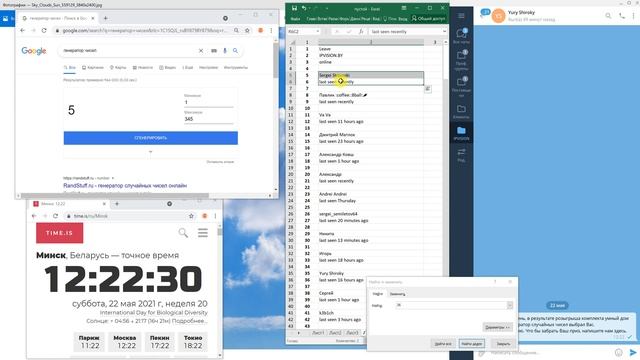Reload the Google search page
Viewport: 640px width, 360px height.
pyautogui.click(x=44, y=31)
